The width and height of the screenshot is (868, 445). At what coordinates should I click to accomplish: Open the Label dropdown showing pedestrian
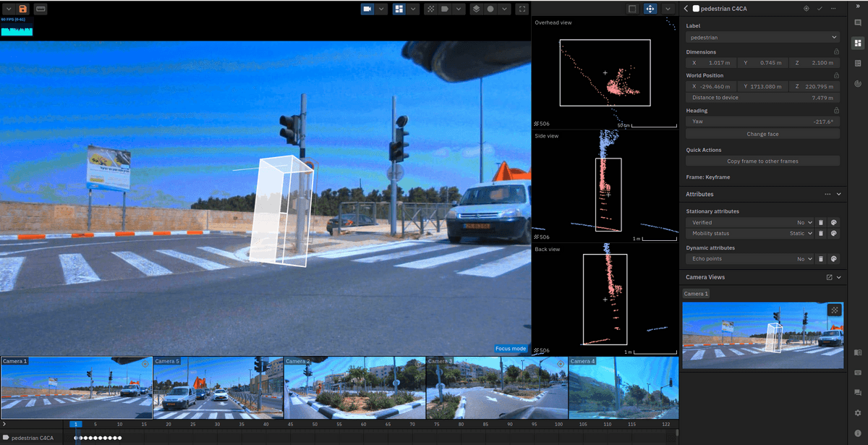pos(762,37)
